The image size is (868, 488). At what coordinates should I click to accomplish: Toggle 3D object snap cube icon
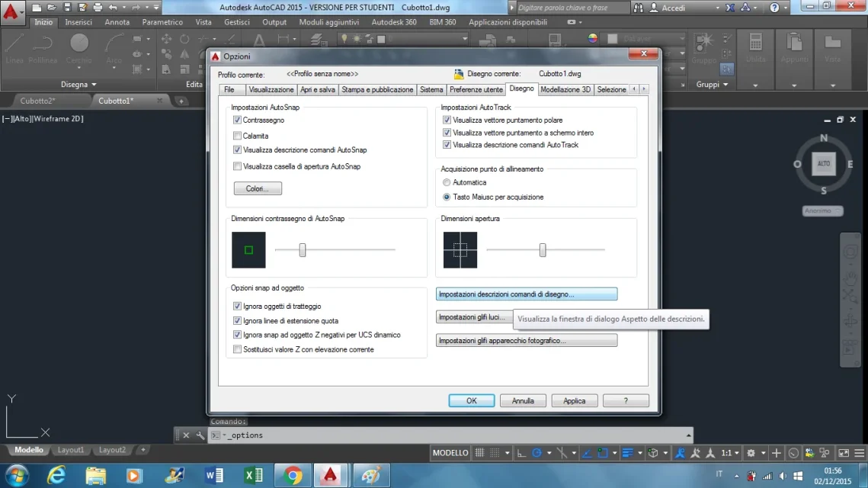click(653, 453)
